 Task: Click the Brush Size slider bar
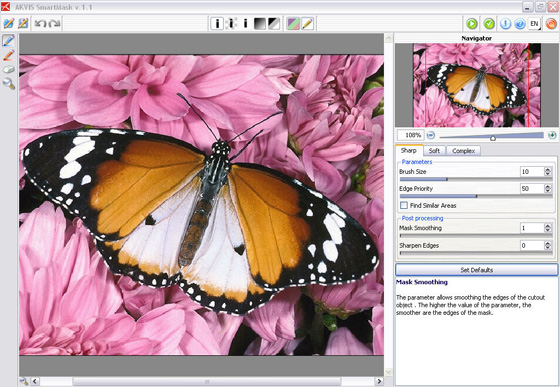tap(476, 179)
